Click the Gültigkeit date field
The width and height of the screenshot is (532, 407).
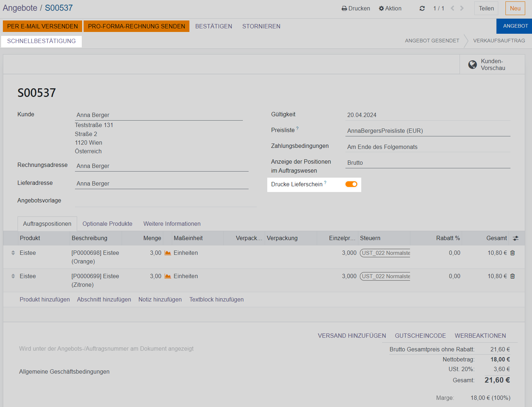[427, 115]
